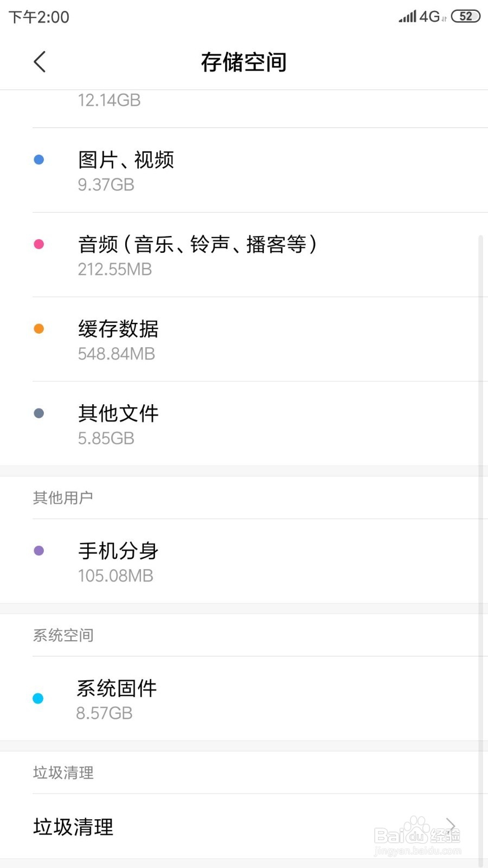The height and width of the screenshot is (868, 488).
Task: Open the 其他文件 entry
Action: pyautogui.click(x=244, y=424)
